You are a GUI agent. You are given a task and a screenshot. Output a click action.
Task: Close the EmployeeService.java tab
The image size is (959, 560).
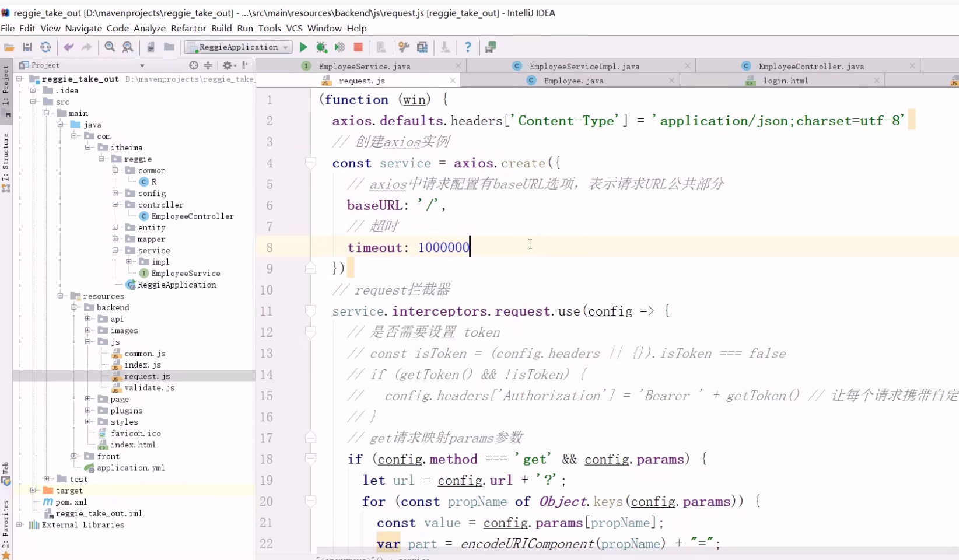coord(459,66)
